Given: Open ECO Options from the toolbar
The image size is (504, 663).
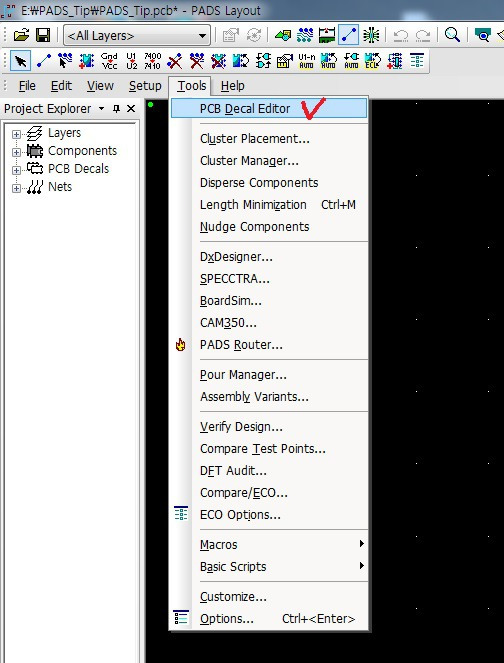Looking at the screenshot, I should coord(417,61).
